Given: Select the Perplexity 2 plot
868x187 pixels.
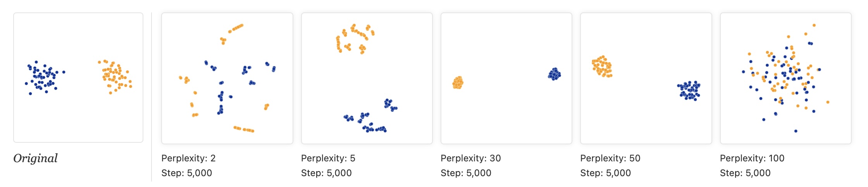Looking at the screenshot, I should pos(227,78).
